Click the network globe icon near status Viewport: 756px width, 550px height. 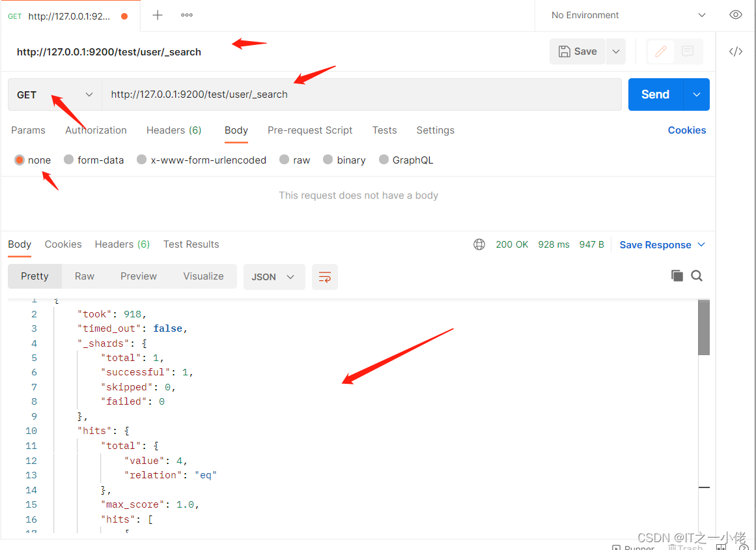pos(479,244)
